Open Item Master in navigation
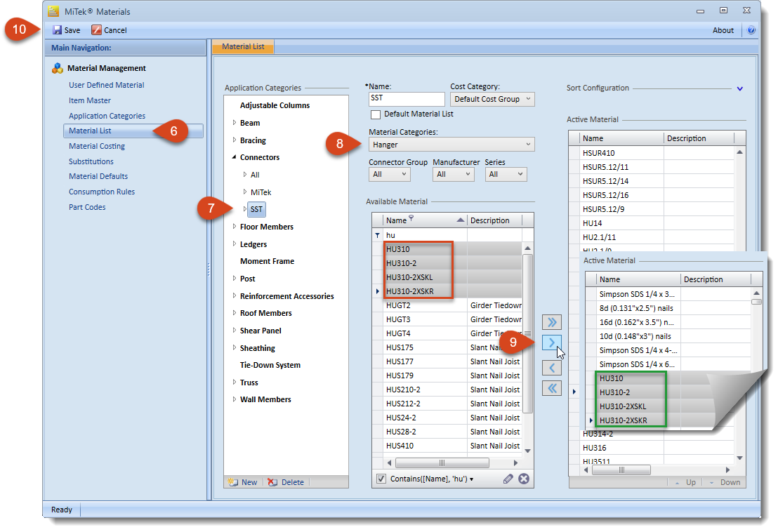This screenshot has width=778, height=532. pyautogui.click(x=90, y=100)
